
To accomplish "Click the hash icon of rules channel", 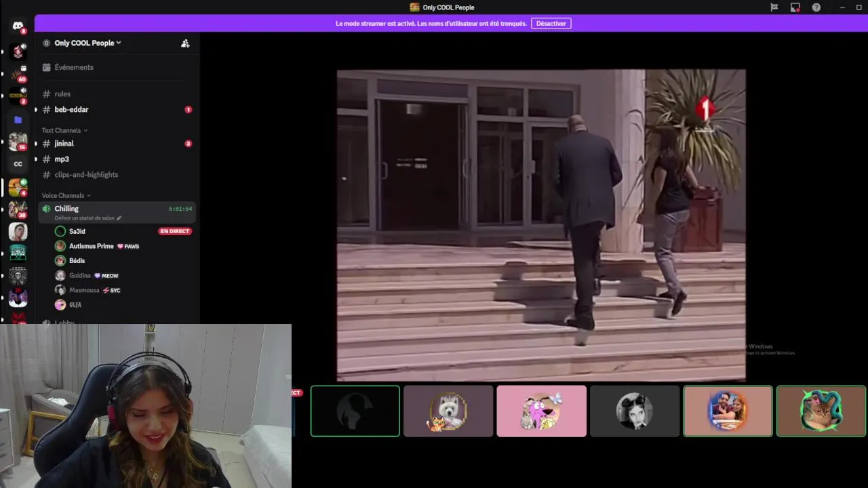I will point(46,94).
